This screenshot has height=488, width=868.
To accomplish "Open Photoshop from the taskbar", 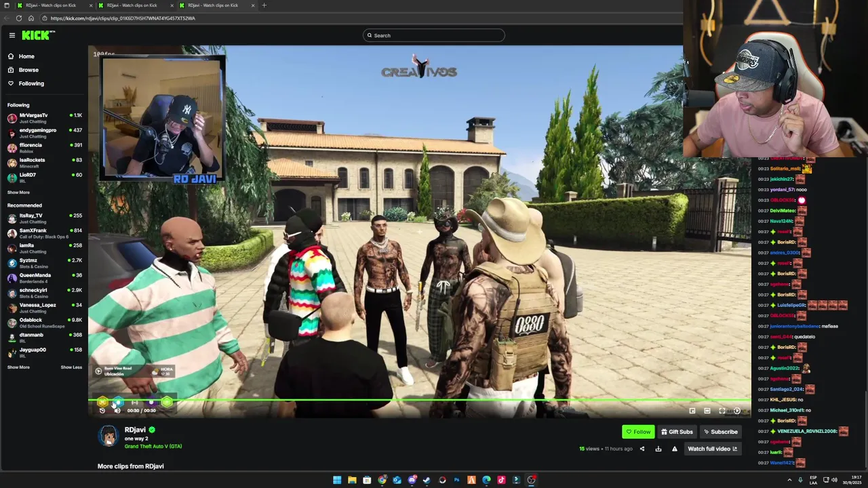I will coord(456,480).
